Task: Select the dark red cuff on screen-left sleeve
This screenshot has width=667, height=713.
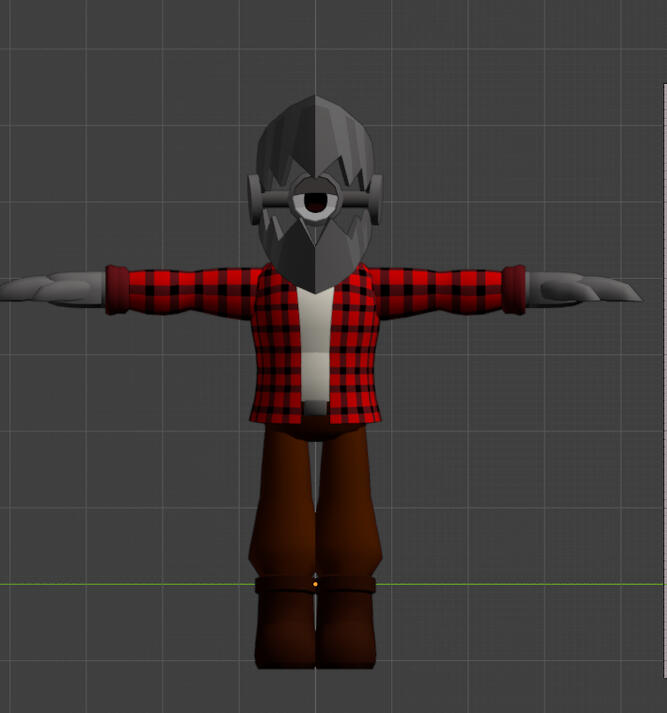Action: coord(117,290)
